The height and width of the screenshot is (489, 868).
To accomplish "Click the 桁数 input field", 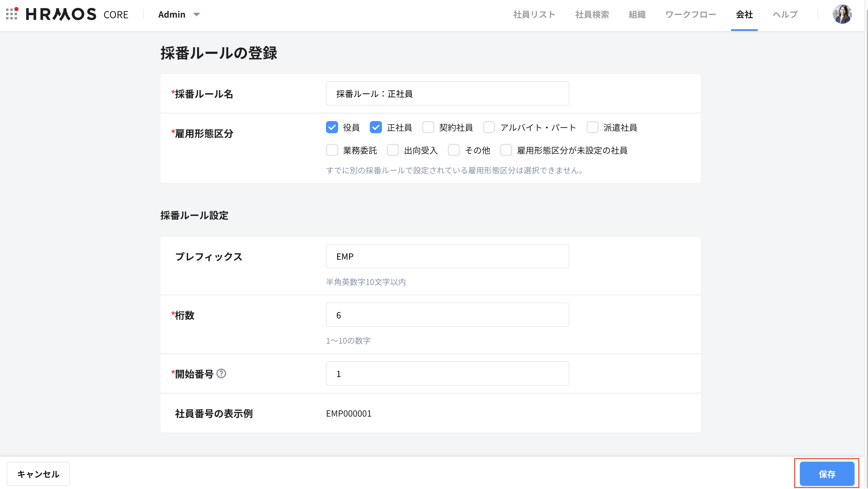I will (x=447, y=314).
